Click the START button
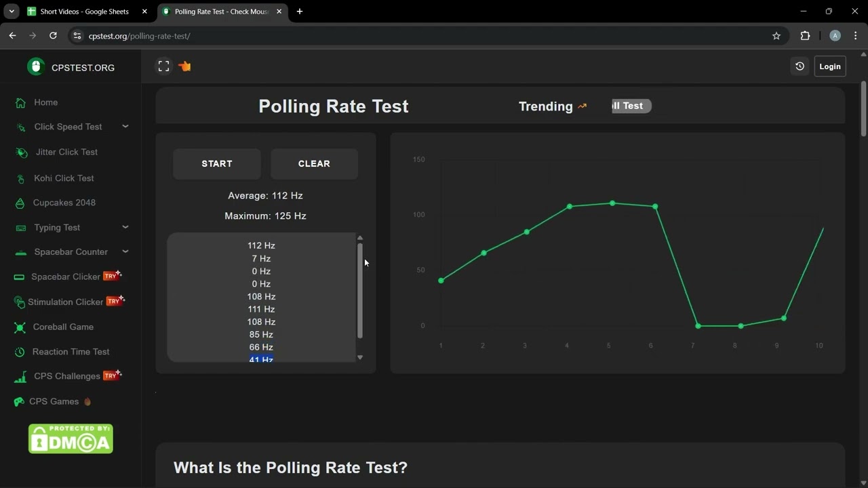This screenshot has height=488, width=868. tap(217, 164)
